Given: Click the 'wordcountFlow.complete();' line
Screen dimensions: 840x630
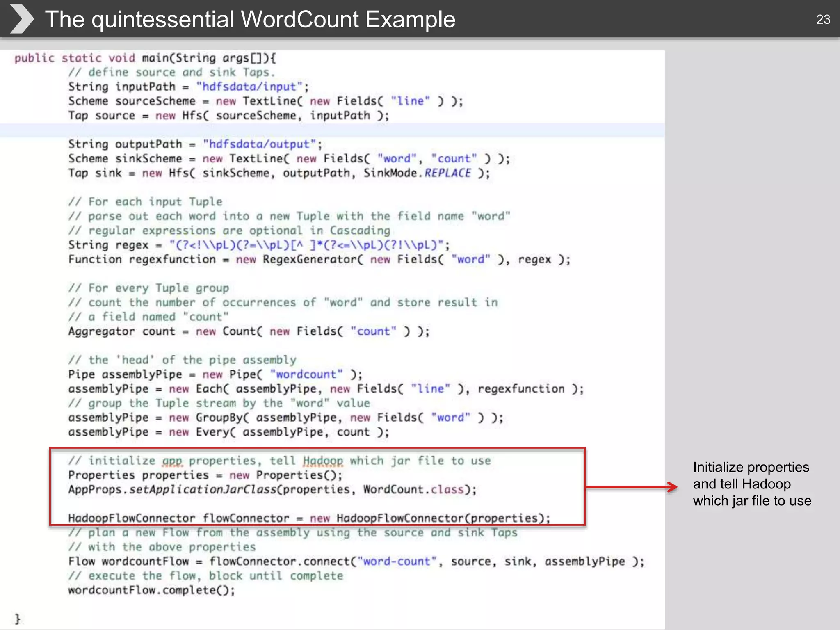Looking at the screenshot, I should tap(152, 590).
